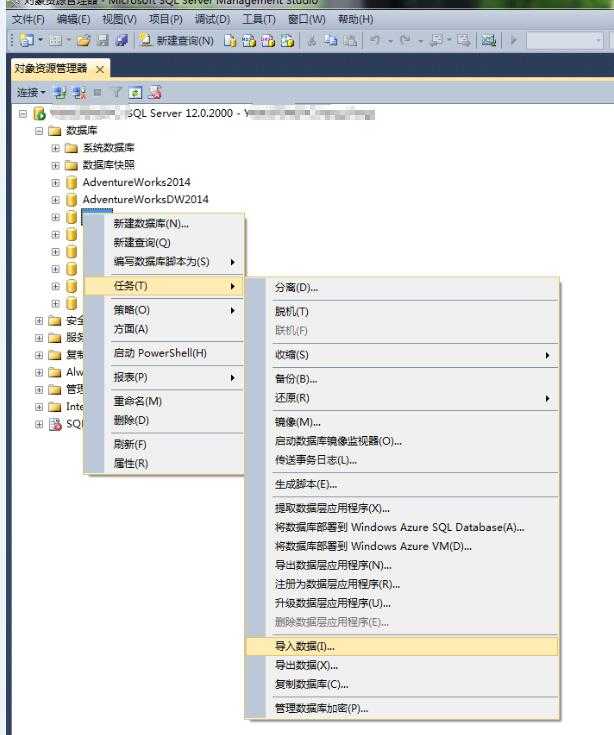Screen dimensions: 614x735
Task: Click the Redo arrow icon
Action: coord(406,41)
